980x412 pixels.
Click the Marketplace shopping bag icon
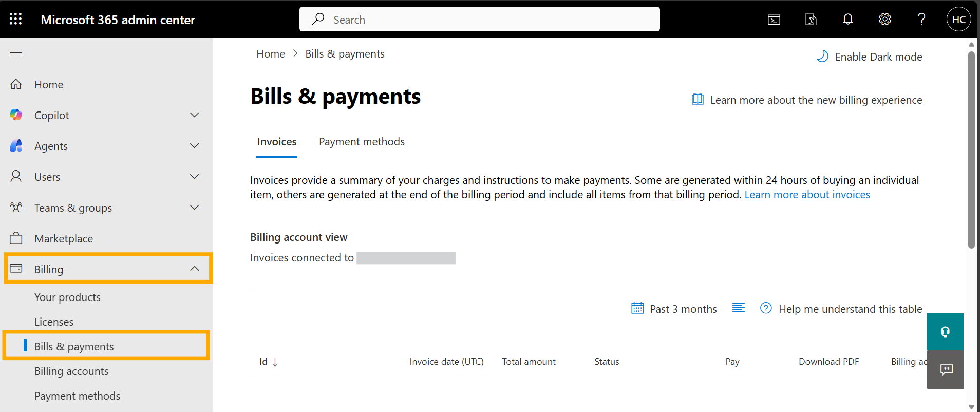(x=16, y=238)
